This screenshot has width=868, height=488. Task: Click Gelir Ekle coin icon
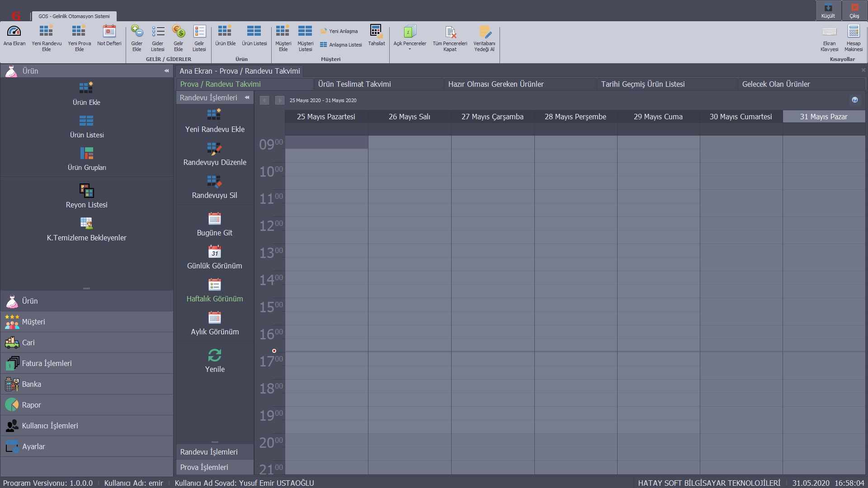tap(179, 32)
